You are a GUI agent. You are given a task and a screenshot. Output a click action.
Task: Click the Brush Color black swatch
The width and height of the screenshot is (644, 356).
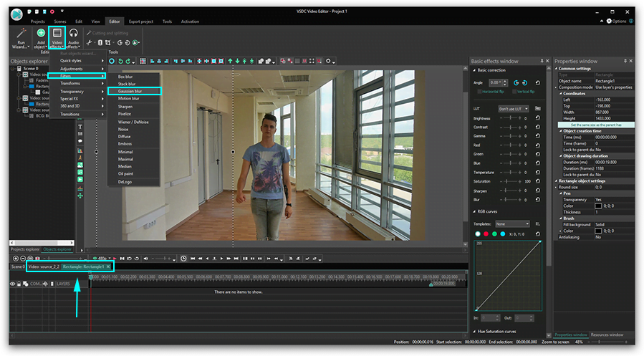(598, 231)
